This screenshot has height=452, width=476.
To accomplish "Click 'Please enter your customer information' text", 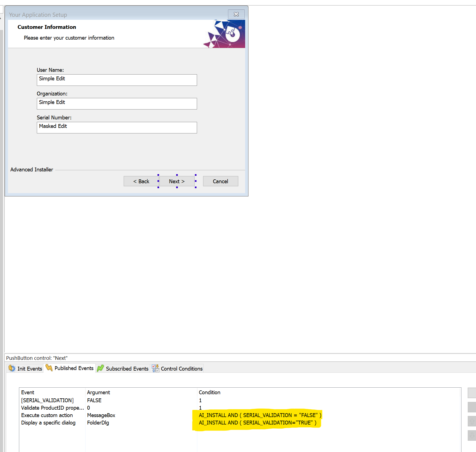I will tap(69, 38).
